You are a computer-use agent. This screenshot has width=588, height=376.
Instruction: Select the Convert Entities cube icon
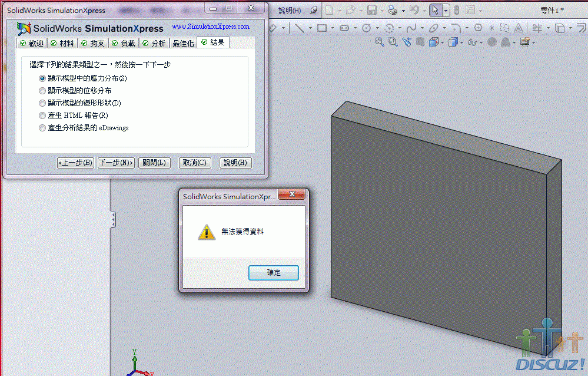(x=560, y=28)
